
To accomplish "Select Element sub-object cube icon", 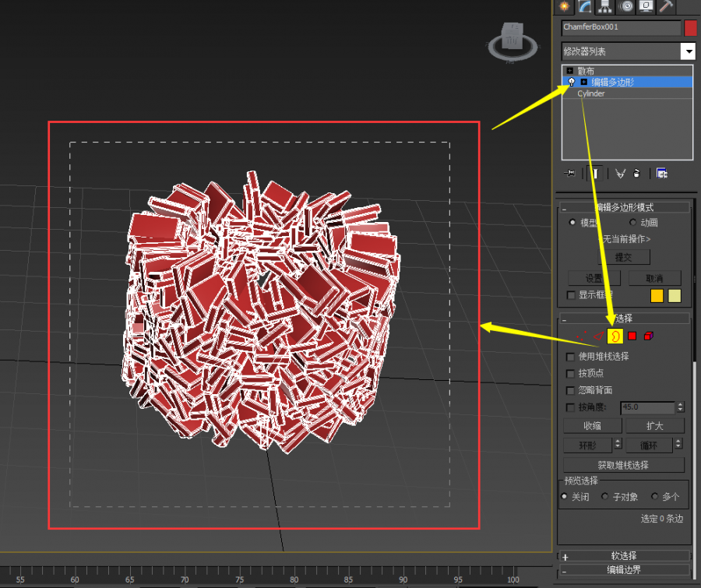I will (648, 336).
